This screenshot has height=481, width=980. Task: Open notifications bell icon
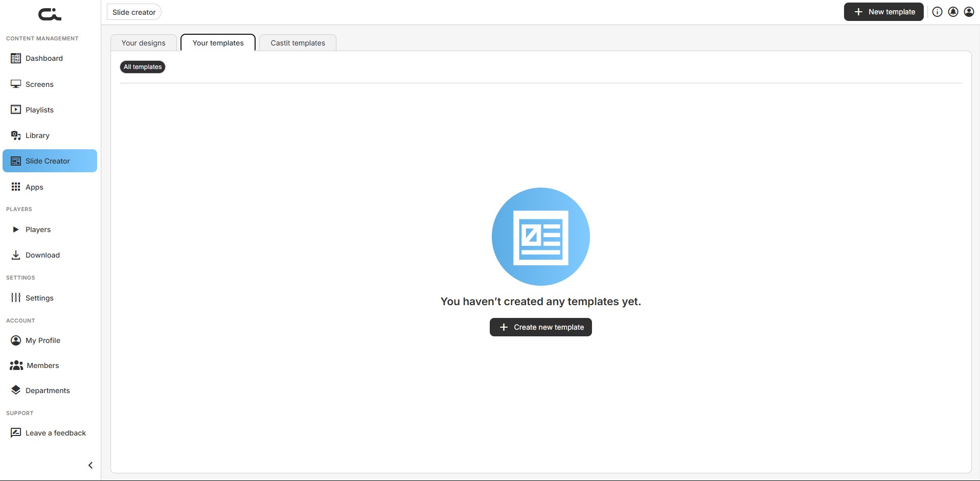953,12
